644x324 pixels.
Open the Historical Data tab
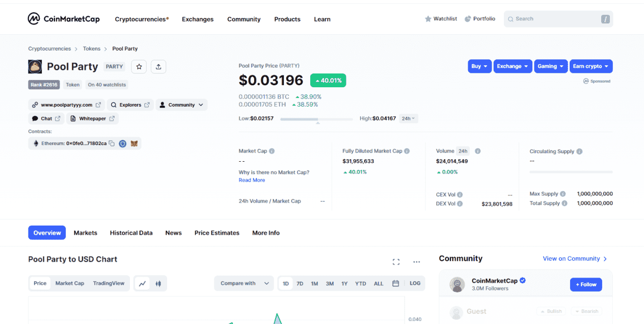[131, 233]
